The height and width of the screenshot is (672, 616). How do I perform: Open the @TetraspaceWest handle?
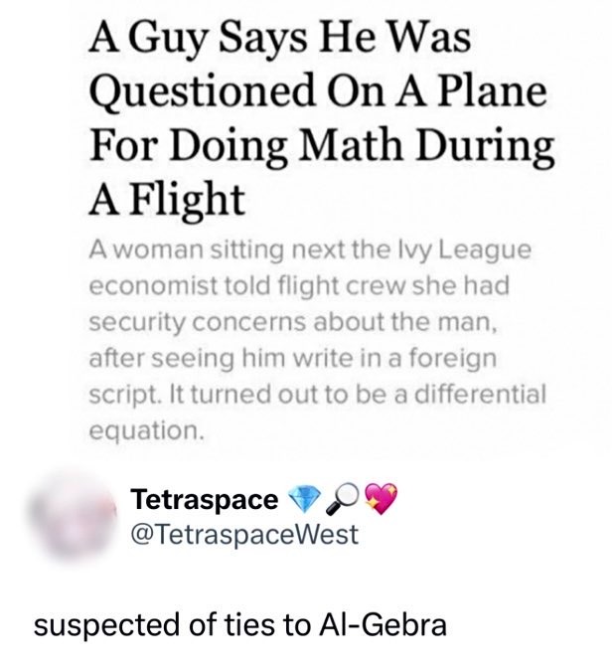[x=244, y=535]
